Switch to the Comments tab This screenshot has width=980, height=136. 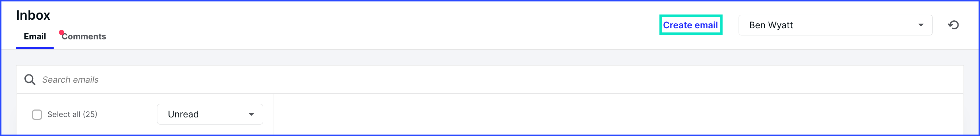click(84, 37)
